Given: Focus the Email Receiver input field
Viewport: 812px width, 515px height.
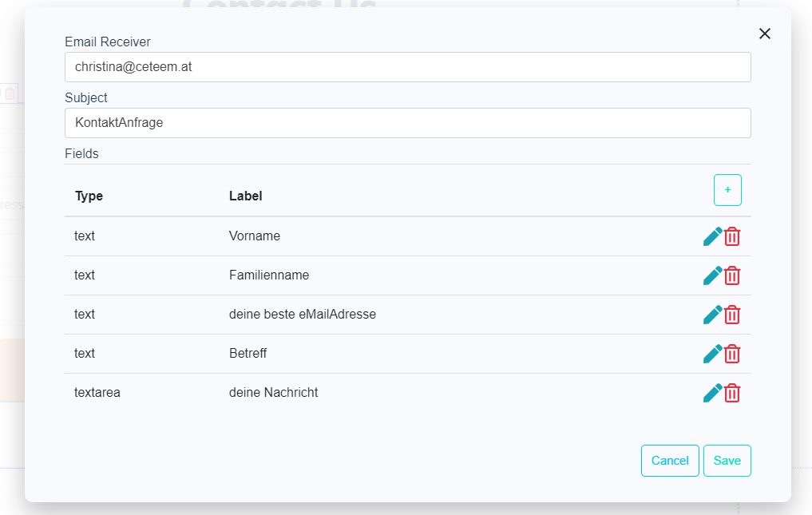Looking at the screenshot, I should click(x=407, y=67).
